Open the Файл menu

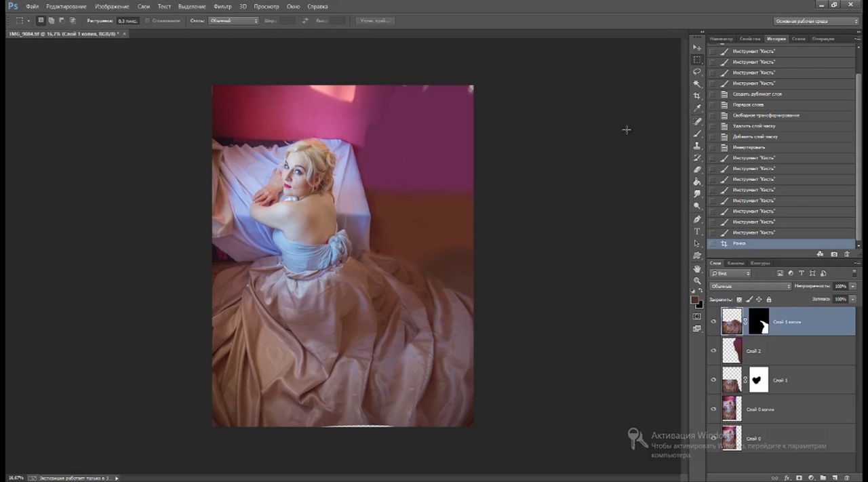click(33, 6)
